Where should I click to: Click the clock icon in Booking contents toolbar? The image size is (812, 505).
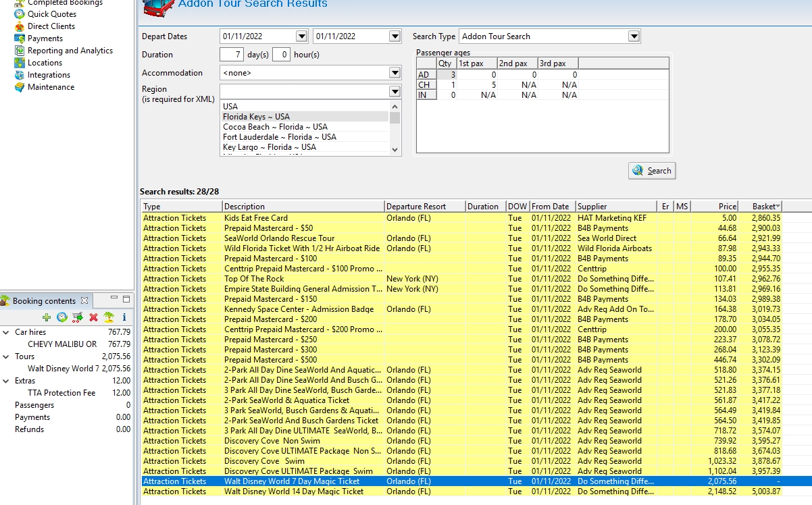point(61,317)
